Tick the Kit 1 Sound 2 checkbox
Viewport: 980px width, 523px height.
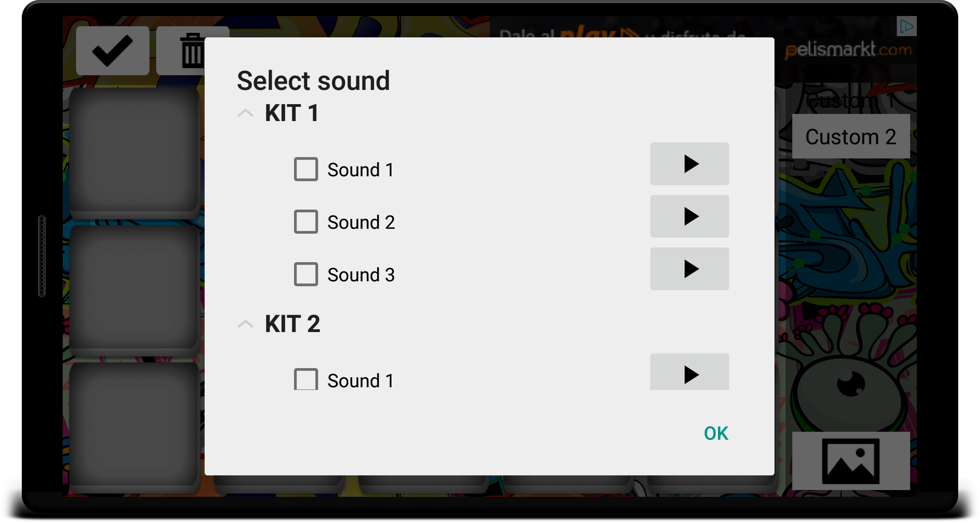coord(306,222)
